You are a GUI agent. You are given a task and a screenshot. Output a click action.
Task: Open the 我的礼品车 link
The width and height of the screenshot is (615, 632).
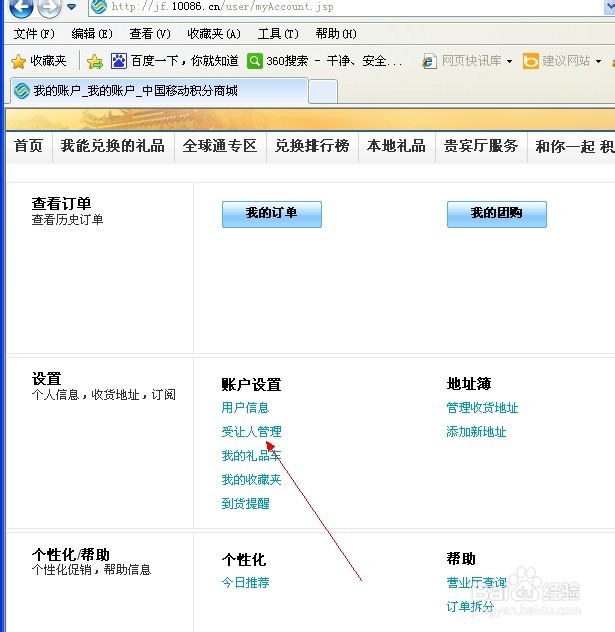click(251, 455)
